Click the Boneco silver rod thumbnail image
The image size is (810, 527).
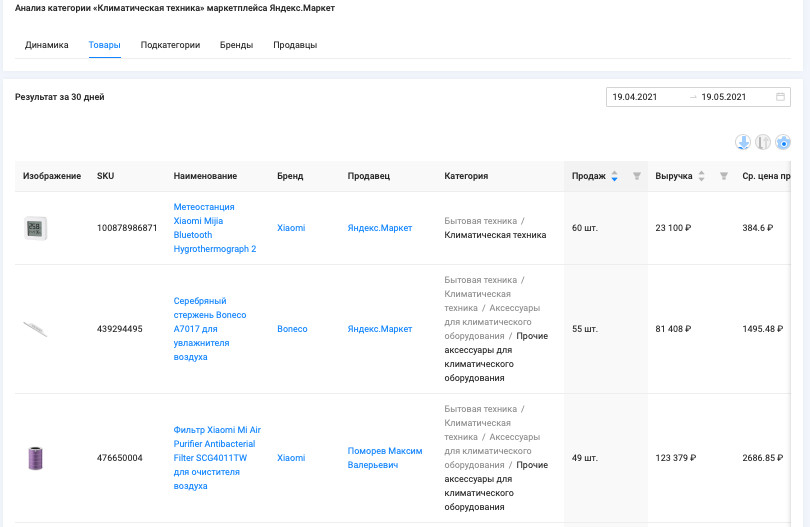tap(35, 329)
